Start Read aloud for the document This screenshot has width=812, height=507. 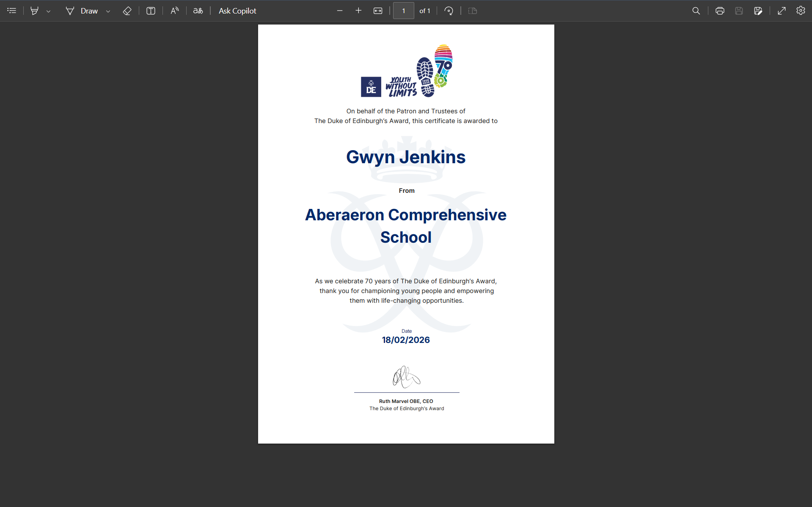point(174,11)
